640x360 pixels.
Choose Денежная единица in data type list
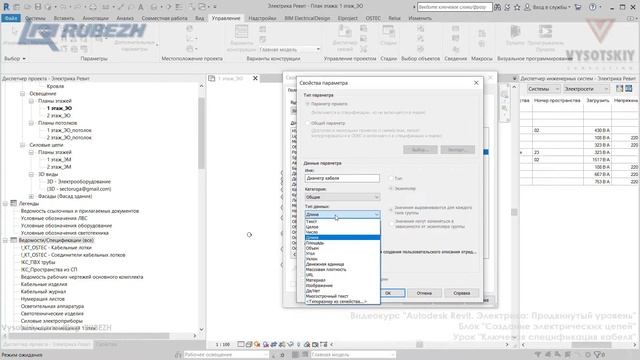tap(342, 264)
